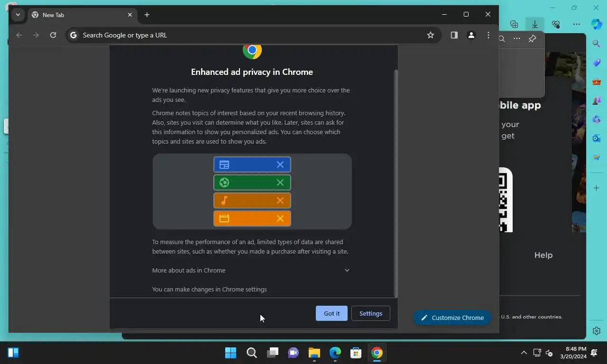
Task: Pin the Edge downloads panel
Action: 532,39
